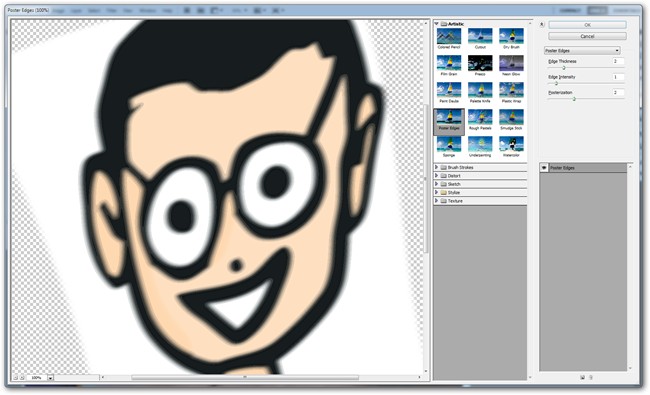This screenshot has height=395, width=650.
Task: Click the Edge Intensity slider handle
Action: click(x=556, y=83)
